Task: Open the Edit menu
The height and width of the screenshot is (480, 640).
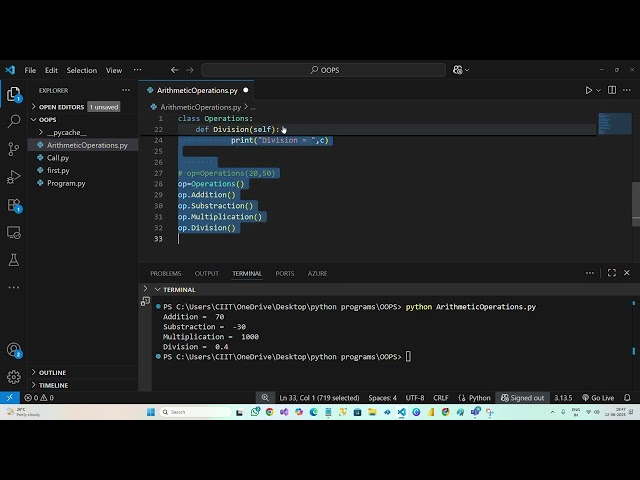Action: 51,70
